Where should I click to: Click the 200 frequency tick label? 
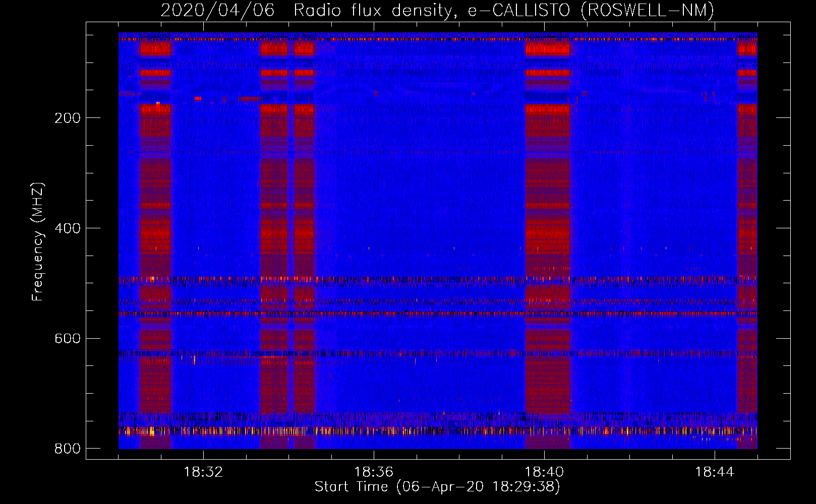click(67, 118)
